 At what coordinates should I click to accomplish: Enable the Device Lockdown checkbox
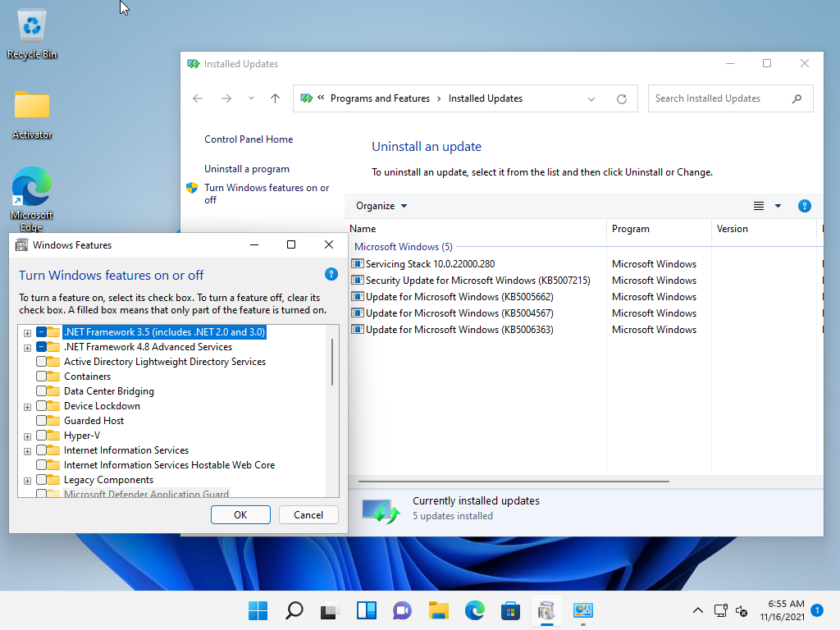coord(41,406)
